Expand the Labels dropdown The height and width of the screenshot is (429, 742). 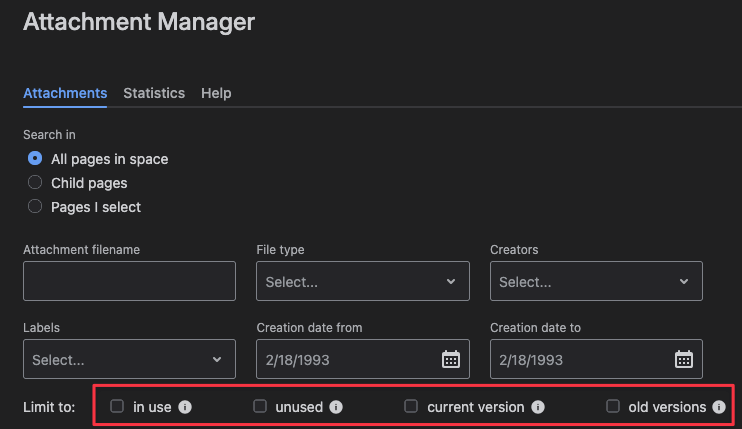click(129, 359)
